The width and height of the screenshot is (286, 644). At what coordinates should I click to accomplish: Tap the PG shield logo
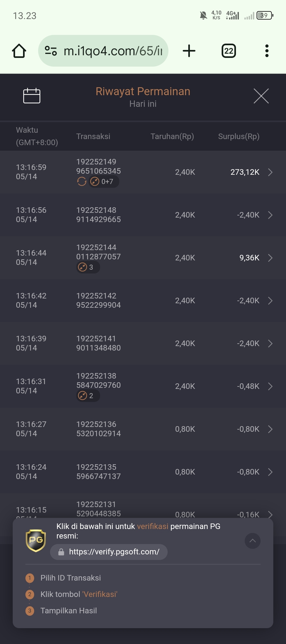(36, 541)
